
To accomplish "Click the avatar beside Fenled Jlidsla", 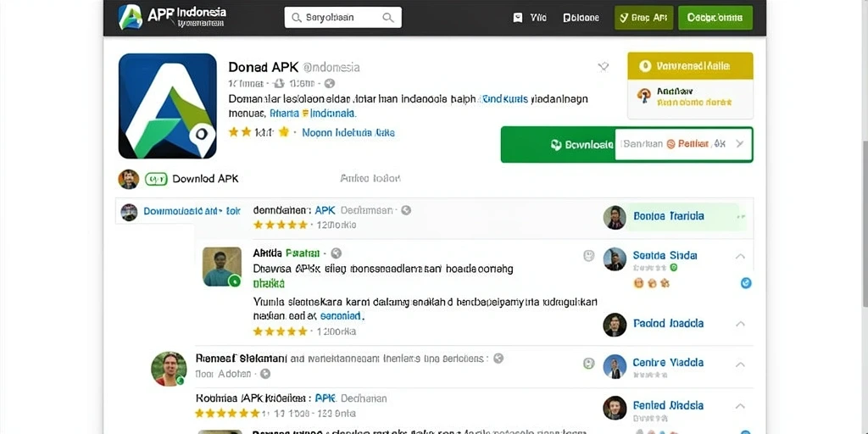I will coord(615,408).
